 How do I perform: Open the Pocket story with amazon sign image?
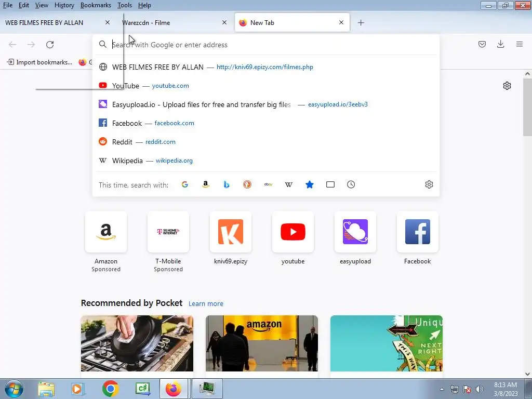click(262, 343)
